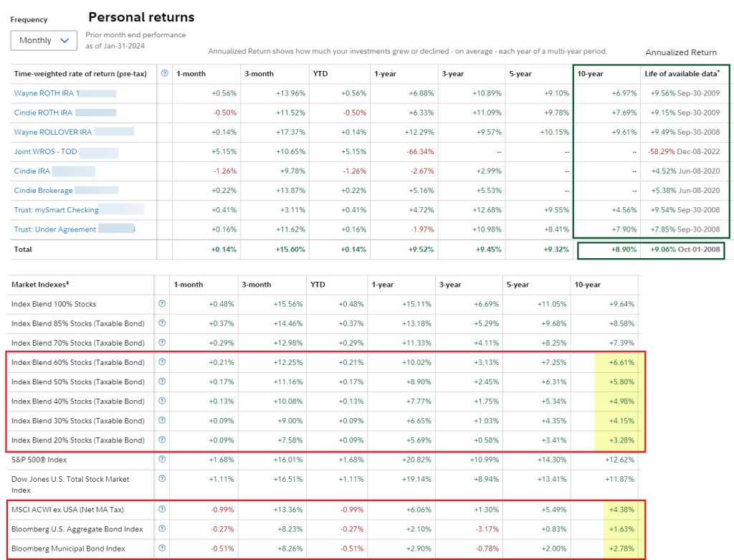This screenshot has height=560, width=734.
Task: Click the Market Indexes table header
Action: click(39, 285)
